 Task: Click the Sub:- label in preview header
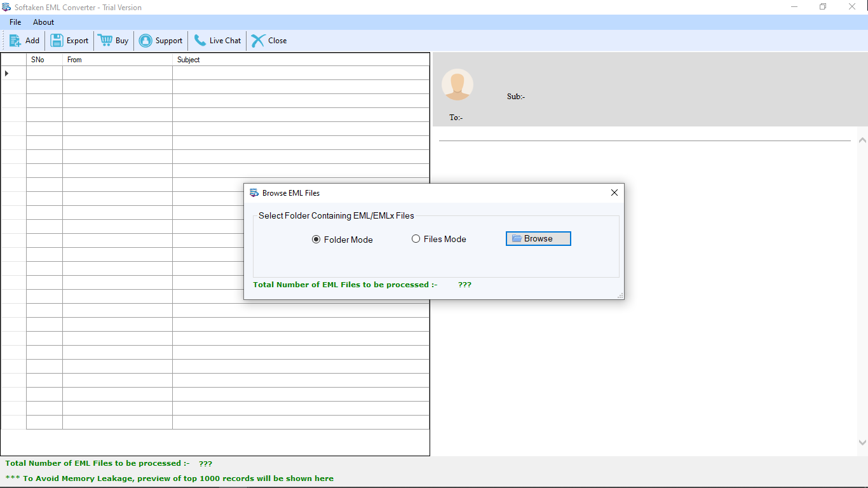516,97
